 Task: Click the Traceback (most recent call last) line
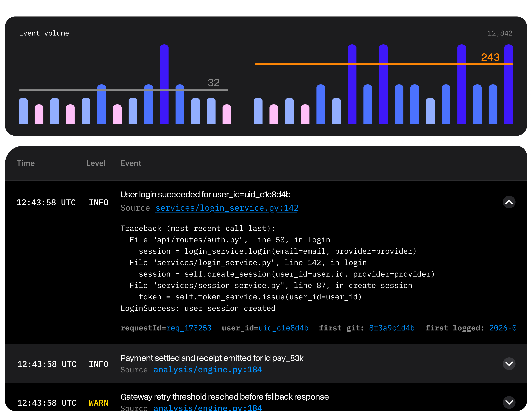pos(198,228)
